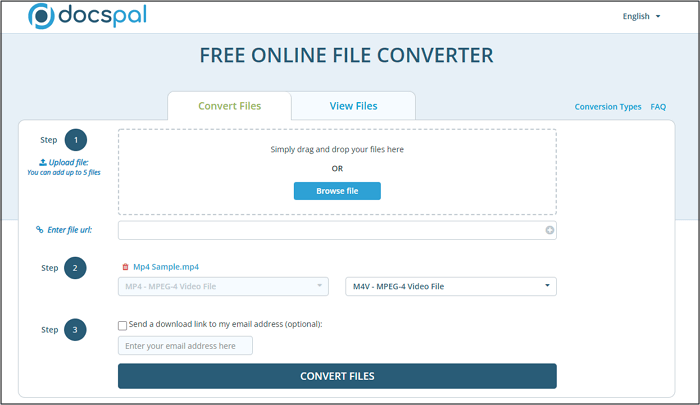
Task: Click the Step 3 circle badge
Action: coord(76,328)
